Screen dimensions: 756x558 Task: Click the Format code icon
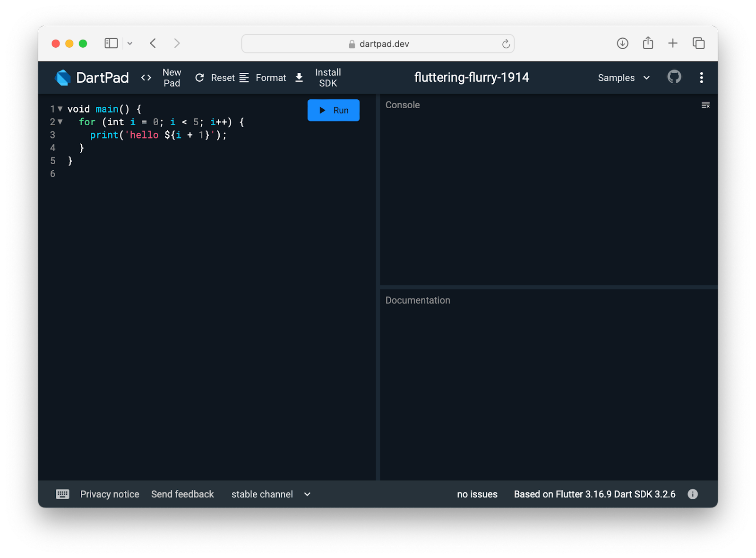(x=244, y=78)
